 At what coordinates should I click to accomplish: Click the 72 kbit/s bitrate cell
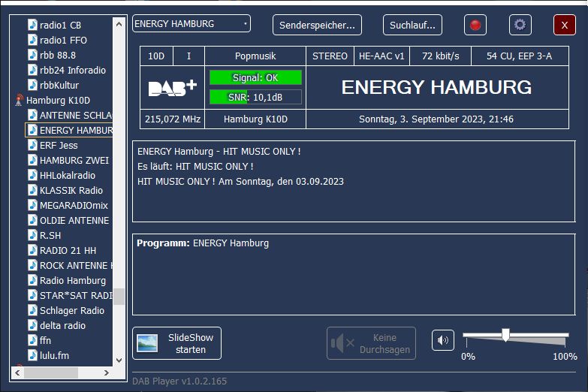[x=440, y=56]
